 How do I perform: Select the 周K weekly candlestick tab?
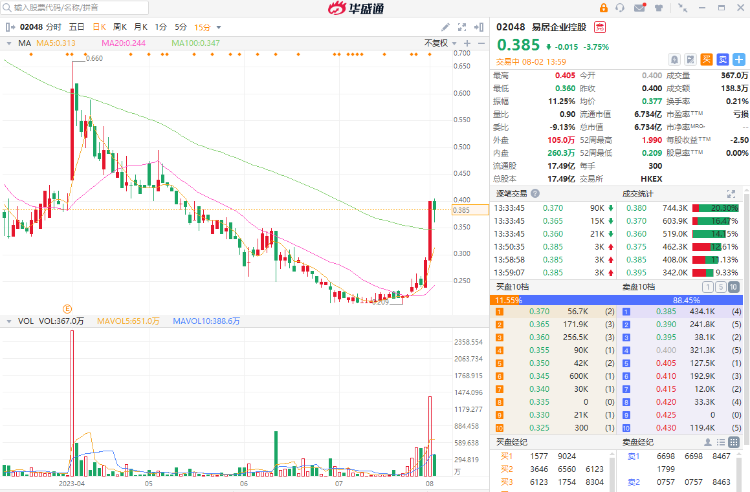pos(120,27)
